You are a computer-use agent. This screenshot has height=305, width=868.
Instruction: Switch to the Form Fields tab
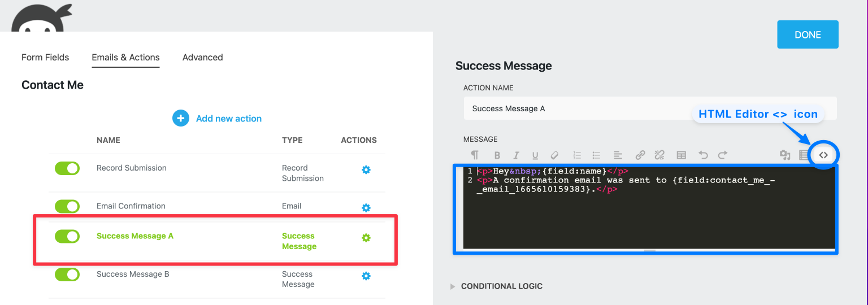point(45,57)
